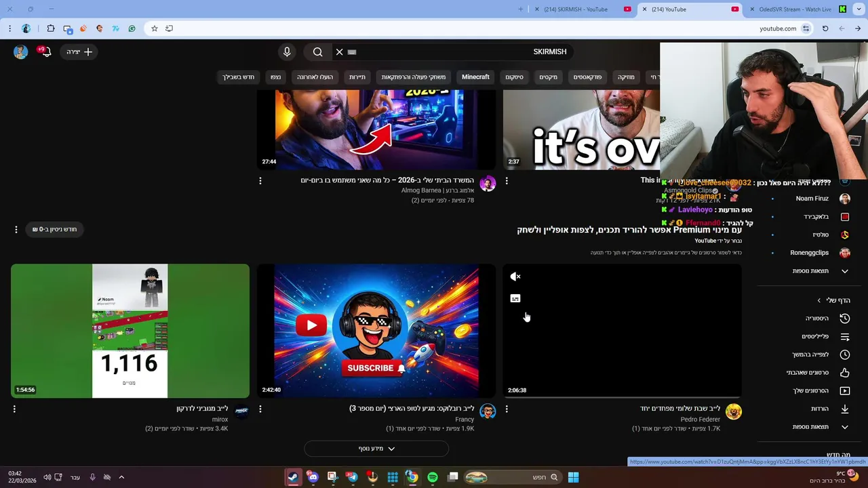
Task: Play the 1,116 subscribers live thumbnail
Action: [130, 331]
